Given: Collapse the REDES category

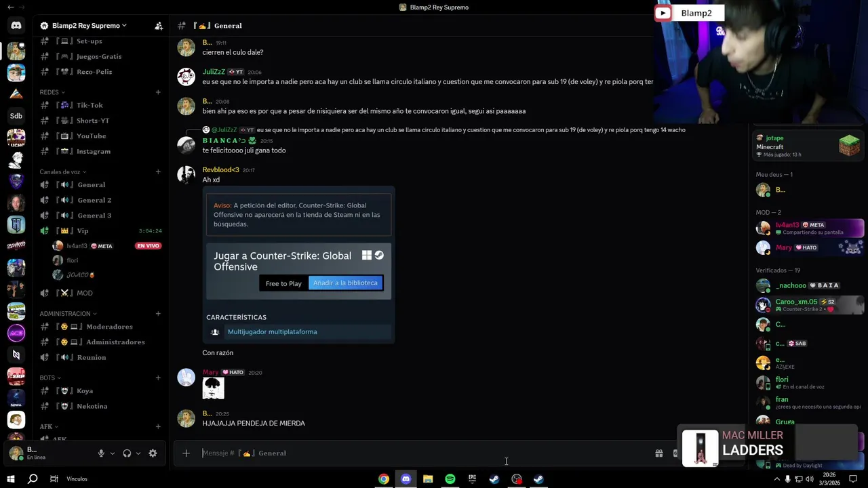Looking at the screenshot, I should click(x=52, y=92).
